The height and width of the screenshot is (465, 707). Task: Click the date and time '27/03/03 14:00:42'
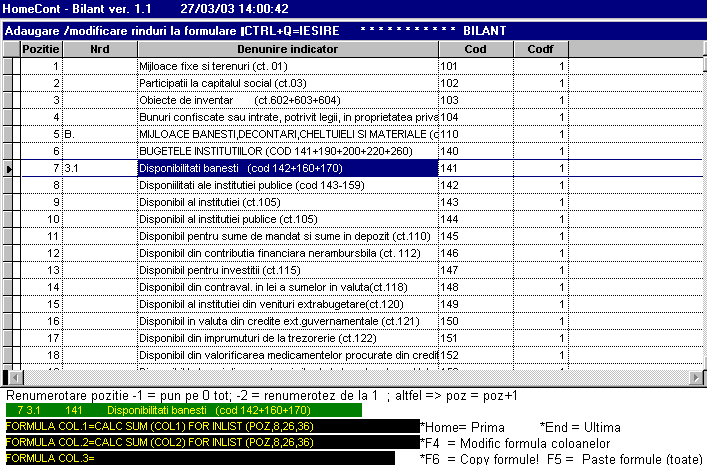tap(234, 9)
